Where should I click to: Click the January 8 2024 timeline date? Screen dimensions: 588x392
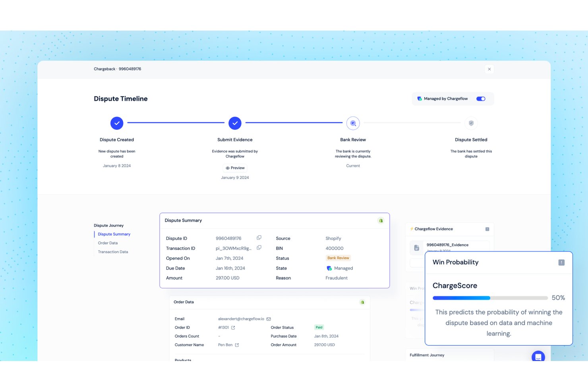tap(117, 166)
